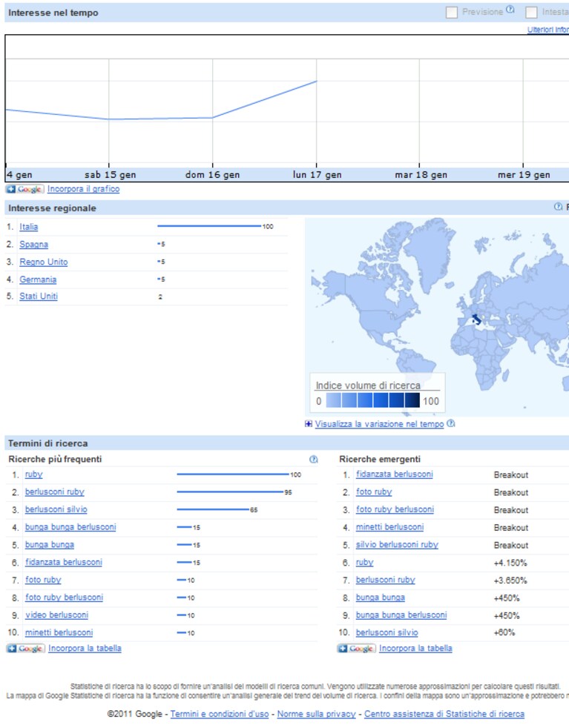Open foto ruby berlusconi in Ricerche emergenti
The width and height of the screenshot is (569, 728).
[395, 510]
